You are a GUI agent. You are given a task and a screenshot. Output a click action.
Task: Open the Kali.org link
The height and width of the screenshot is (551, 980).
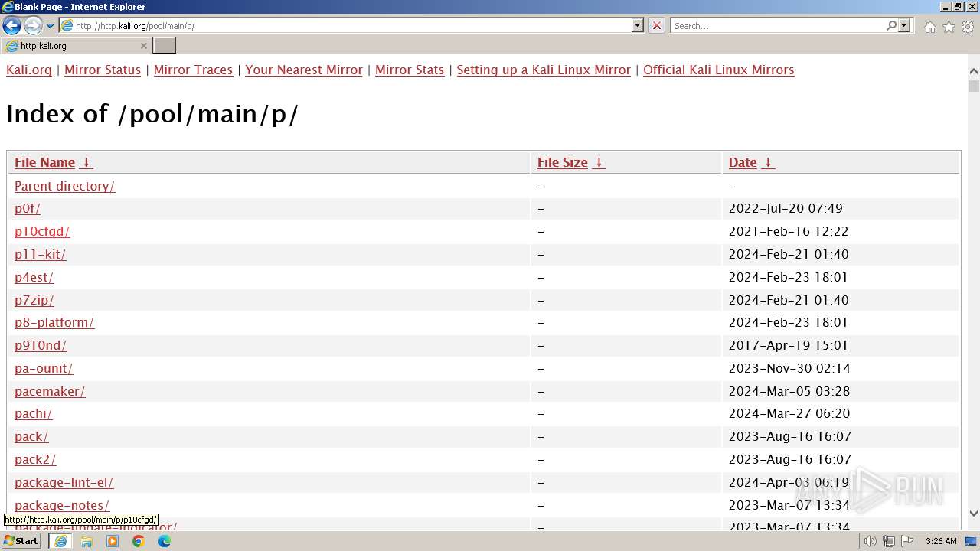(29, 70)
